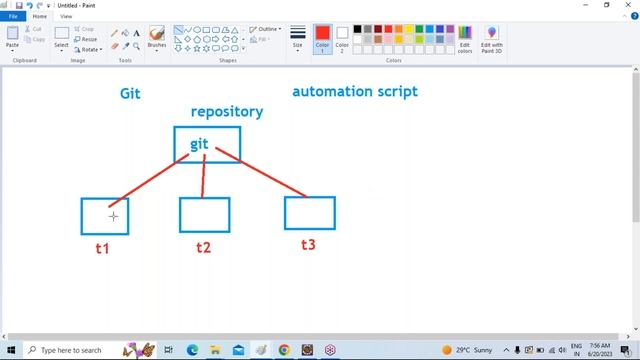Image resolution: width=640 pixels, height=360 pixels.
Task: Activate the Color 1 selector
Action: coord(322,39)
